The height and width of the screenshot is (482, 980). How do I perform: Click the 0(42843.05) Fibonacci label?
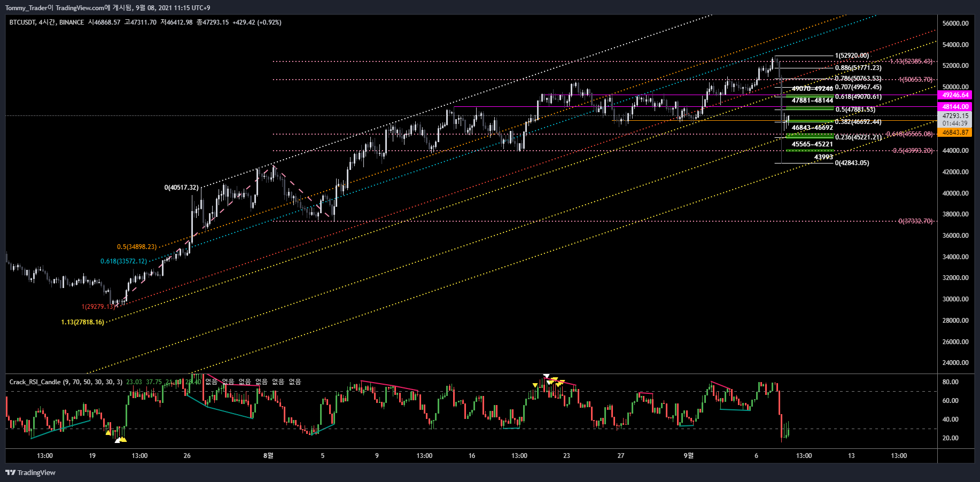click(852, 163)
